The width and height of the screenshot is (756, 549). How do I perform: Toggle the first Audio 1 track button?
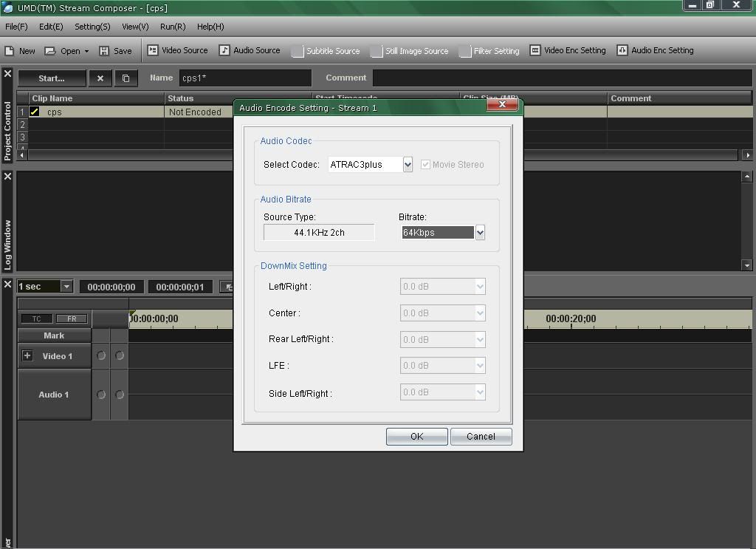[x=100, y=395]
